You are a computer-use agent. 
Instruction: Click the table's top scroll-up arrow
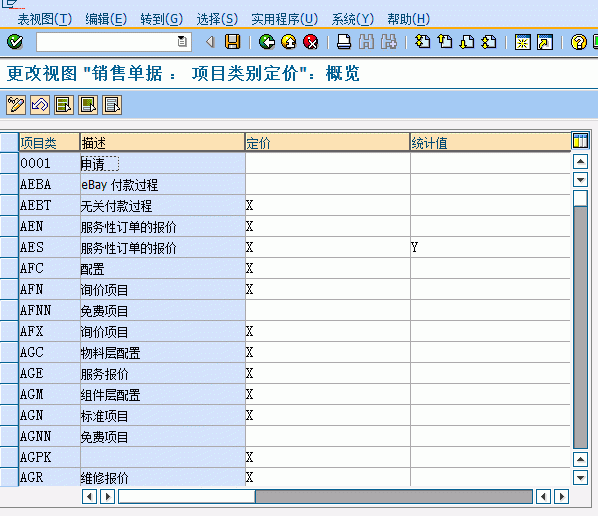pyautogui.click(x=580, y=162)
